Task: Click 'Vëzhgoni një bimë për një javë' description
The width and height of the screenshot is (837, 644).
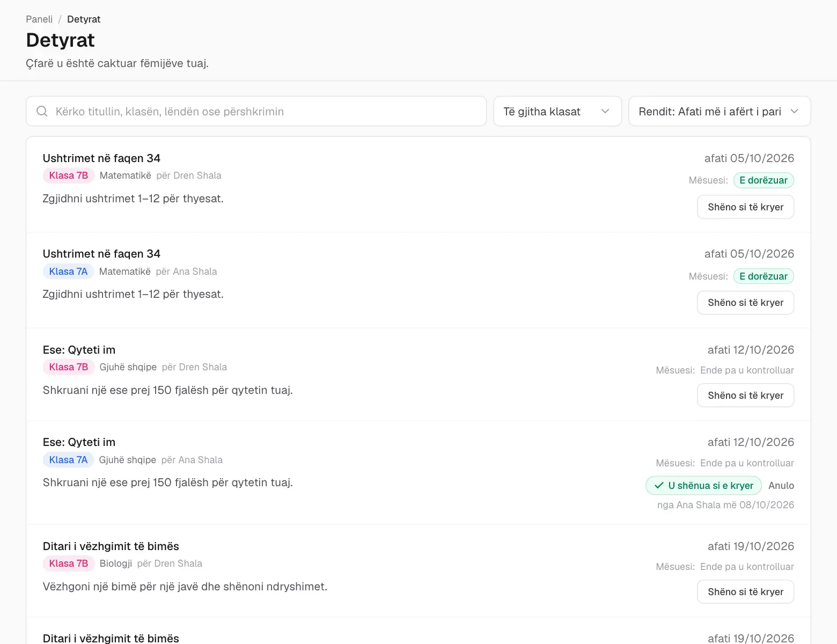Action: click(185, 587)
